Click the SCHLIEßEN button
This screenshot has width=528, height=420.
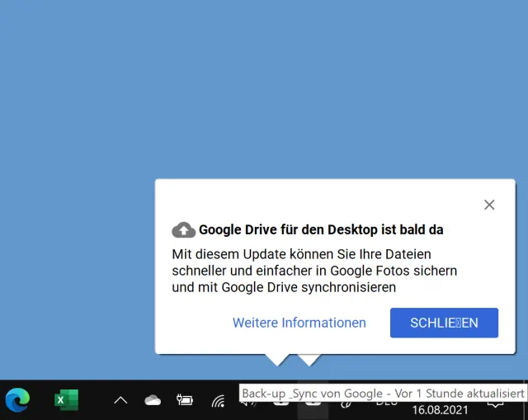444,323
